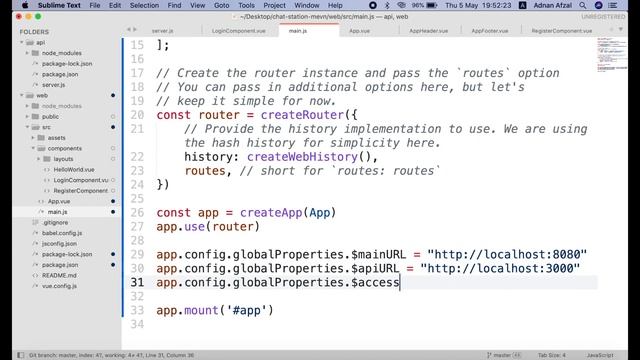The image size is (640, 360).
Task: Open the View menu
Action: (198, 5)
